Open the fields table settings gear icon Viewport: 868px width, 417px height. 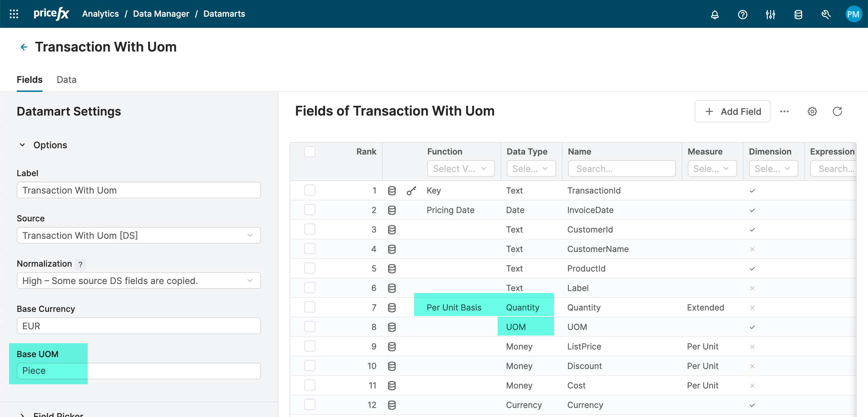[812, 111]
